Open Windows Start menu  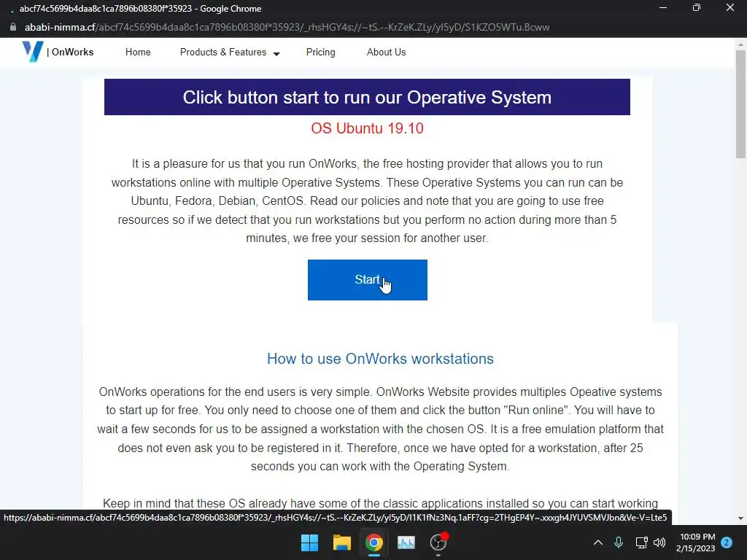point(309,542)
